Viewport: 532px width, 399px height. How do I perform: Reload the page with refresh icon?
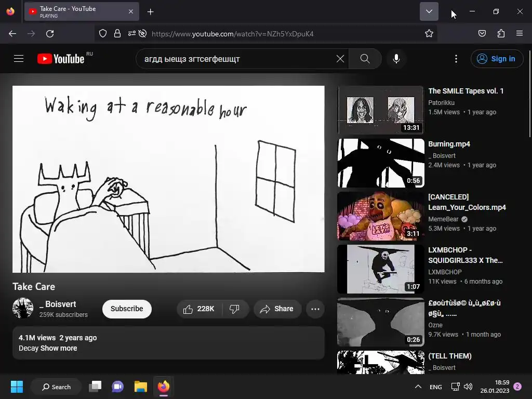pyautogui.click(x=50, y=34)
